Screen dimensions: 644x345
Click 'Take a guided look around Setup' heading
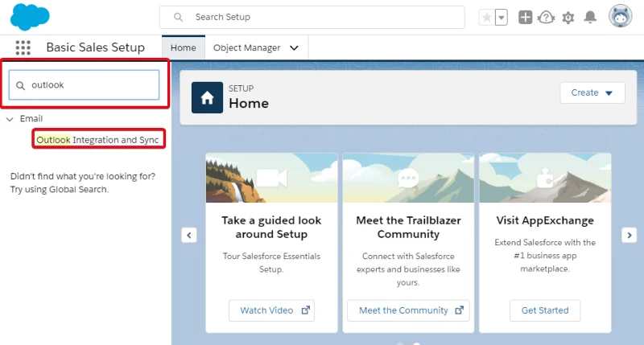tap(271, 228)
